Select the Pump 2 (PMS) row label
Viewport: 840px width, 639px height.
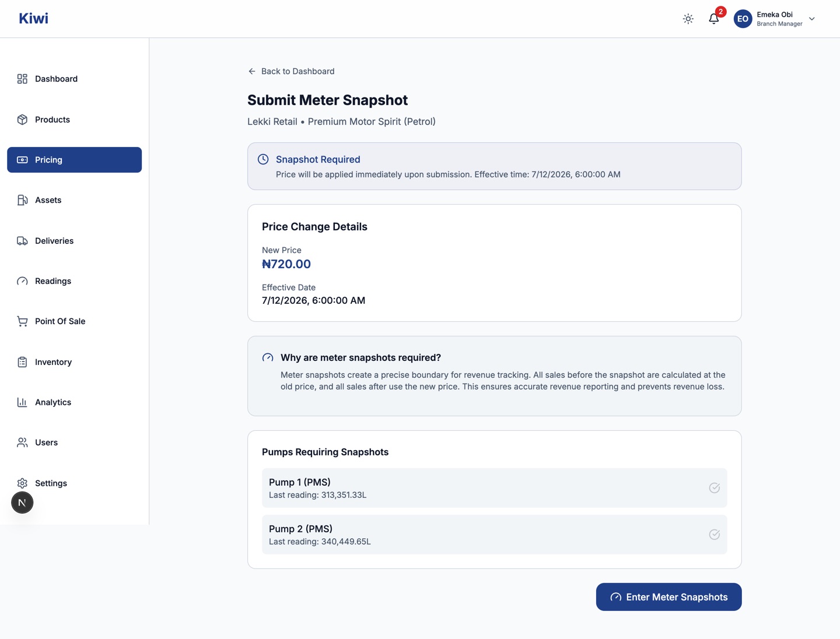coord(300,529)
